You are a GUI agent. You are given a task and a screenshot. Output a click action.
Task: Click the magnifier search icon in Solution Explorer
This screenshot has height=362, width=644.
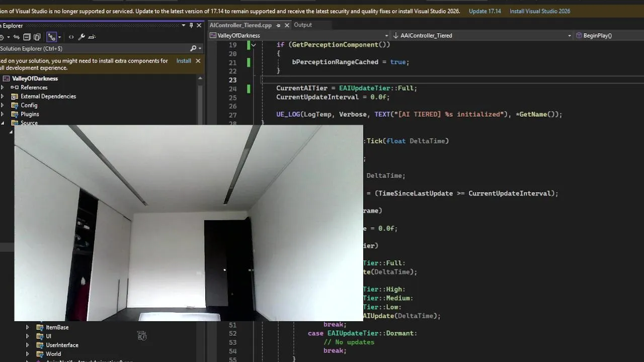tap(193, 48)
